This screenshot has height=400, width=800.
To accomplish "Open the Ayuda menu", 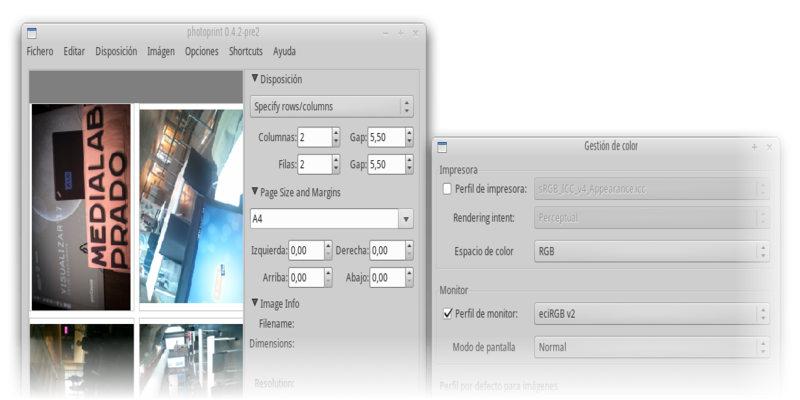I will coord(284,51).
